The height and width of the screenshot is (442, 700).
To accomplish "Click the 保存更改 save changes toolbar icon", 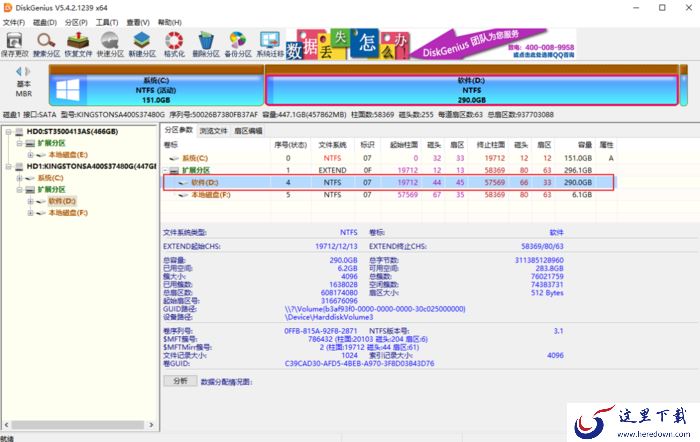I will [14, 45].
